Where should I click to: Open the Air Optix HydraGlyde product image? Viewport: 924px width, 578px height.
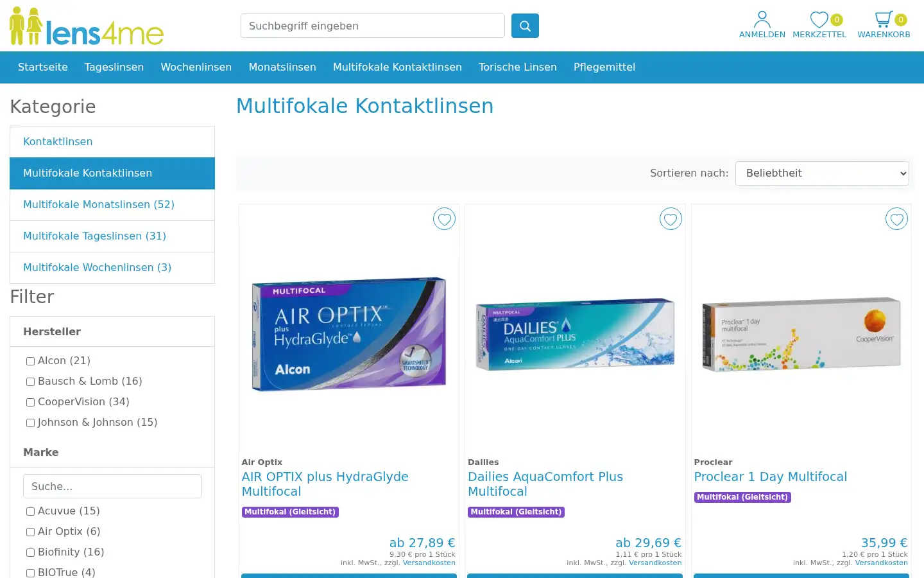349,334
